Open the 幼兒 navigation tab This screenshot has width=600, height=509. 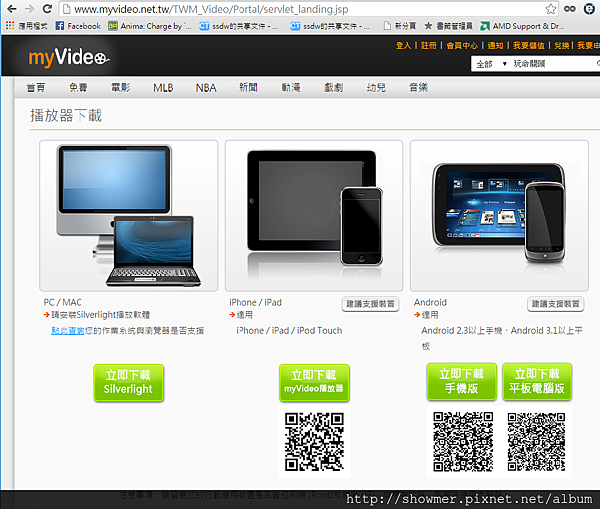pos(376,88)
